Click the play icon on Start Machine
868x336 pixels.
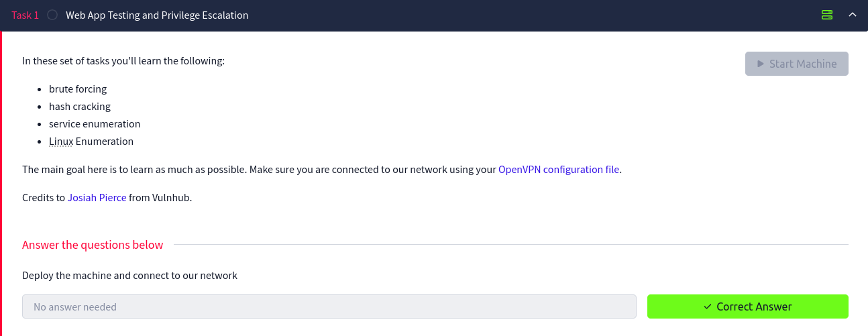pyautogui.click(x=760, y=64)
